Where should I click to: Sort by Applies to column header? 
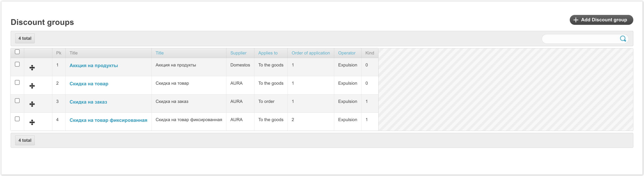(x=268, y=53)
